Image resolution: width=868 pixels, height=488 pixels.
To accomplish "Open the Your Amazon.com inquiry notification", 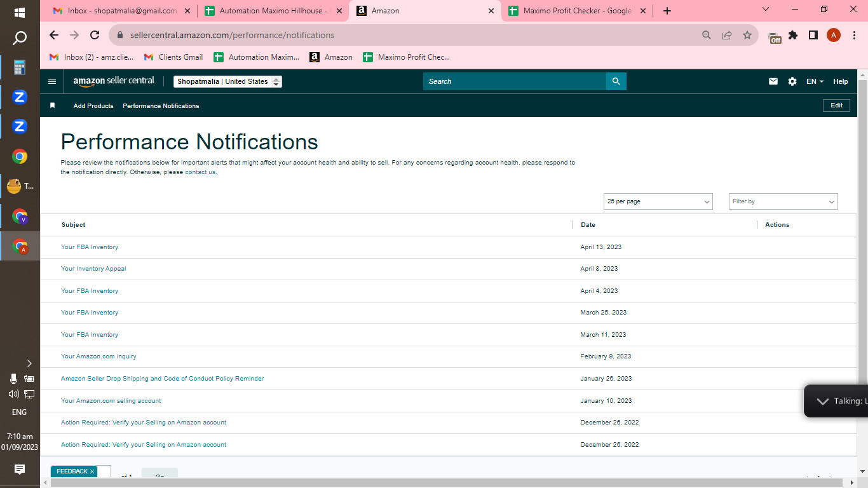I will pyautogui.click(x=98, y=356).
